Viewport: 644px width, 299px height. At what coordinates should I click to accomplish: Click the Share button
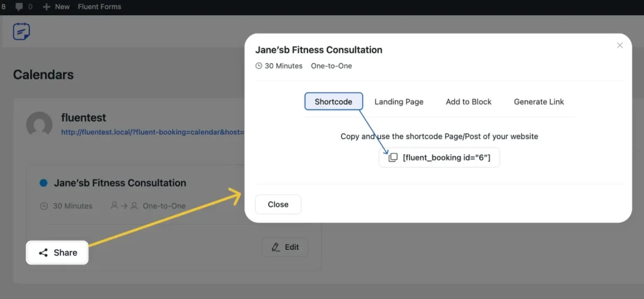click(57, 252)
